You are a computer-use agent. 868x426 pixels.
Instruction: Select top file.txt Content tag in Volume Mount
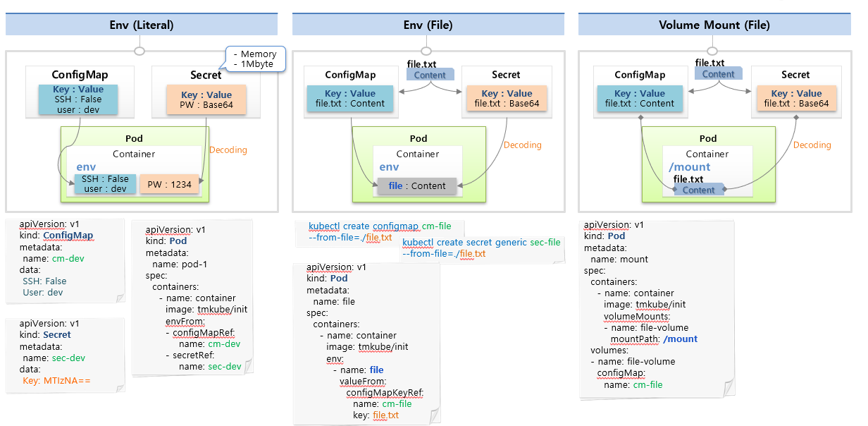pos(718,74)
